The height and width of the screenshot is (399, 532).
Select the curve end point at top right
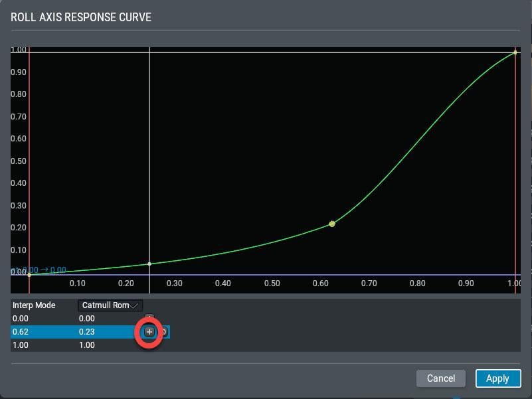tap(515, 52)
